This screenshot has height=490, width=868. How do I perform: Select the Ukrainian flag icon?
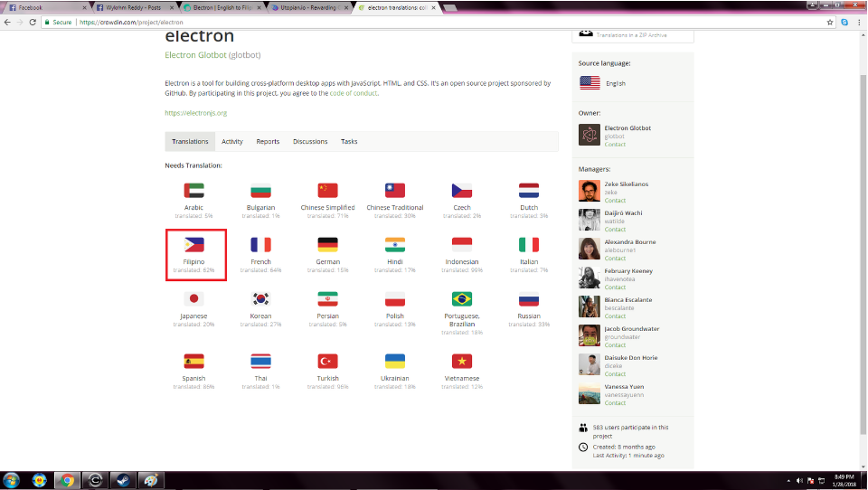point(395,362)
